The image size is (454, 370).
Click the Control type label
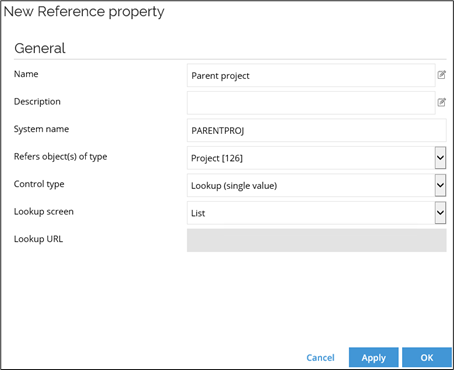coord(39,184)
